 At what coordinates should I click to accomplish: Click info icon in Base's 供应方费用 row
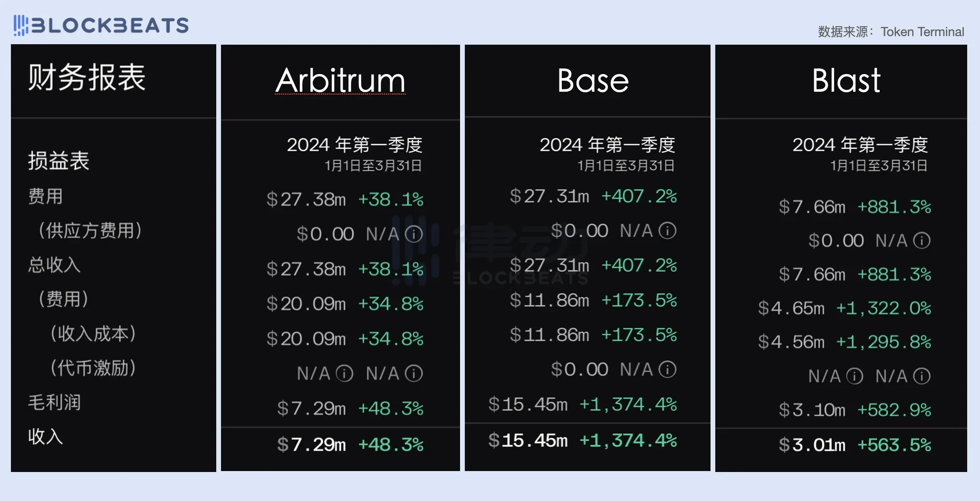pos(667,231)
